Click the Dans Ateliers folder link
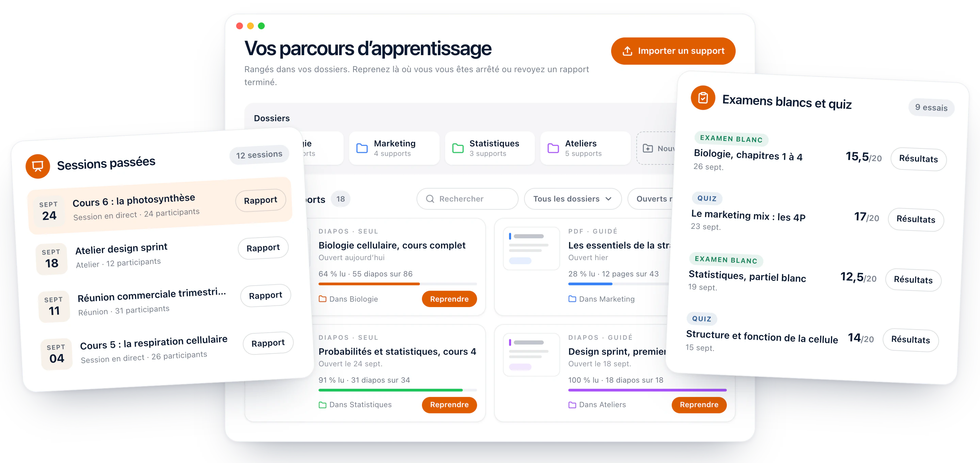 click(x=597, y=405)
